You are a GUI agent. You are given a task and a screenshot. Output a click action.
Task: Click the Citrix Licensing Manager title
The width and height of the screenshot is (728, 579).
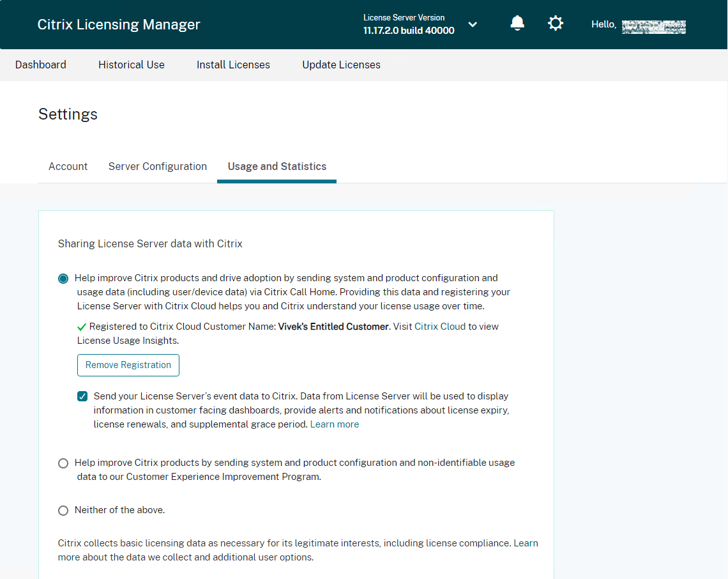pos(119,24)
